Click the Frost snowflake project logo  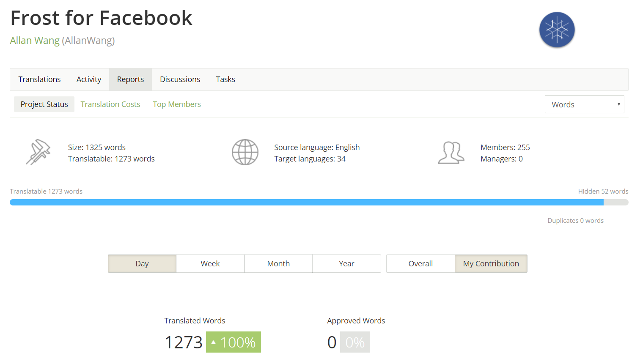point(557,30)
